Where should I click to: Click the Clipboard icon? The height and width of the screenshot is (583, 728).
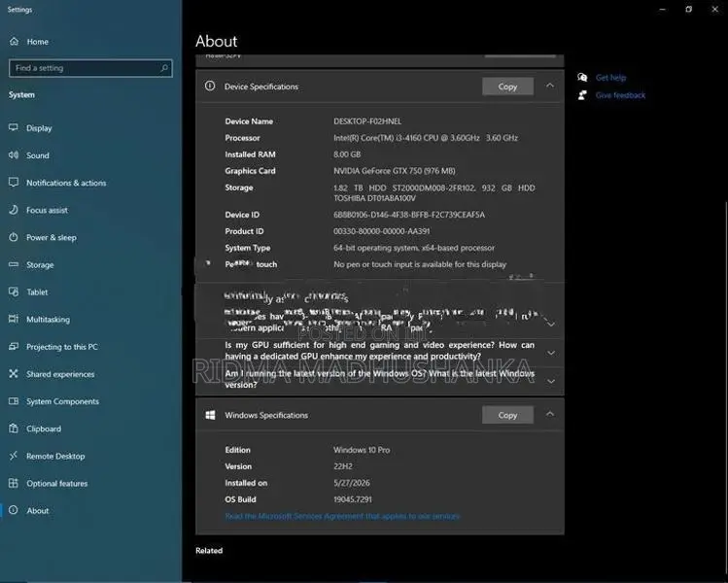(x=14, y=429)
